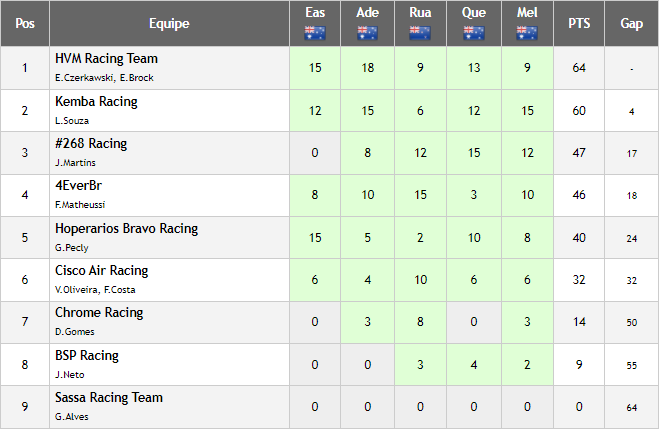Click the flag under Rua column

420,33
